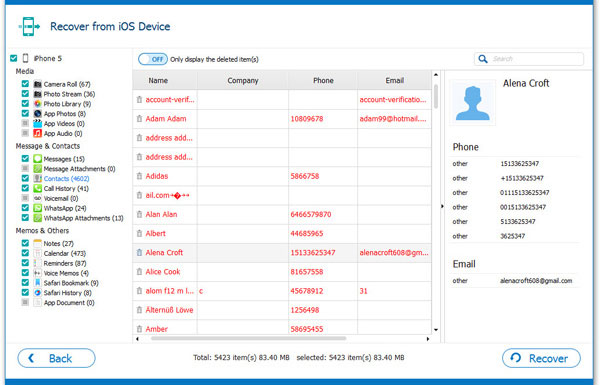The height and width of the screenshot is (385, 600).
Task: Sort by the Email column header
Action: point(395,80)
